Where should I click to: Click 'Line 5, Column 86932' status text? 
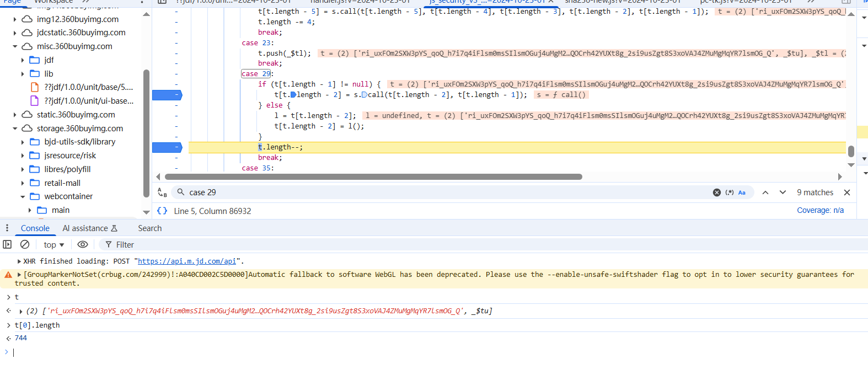(x=212, y=211)
